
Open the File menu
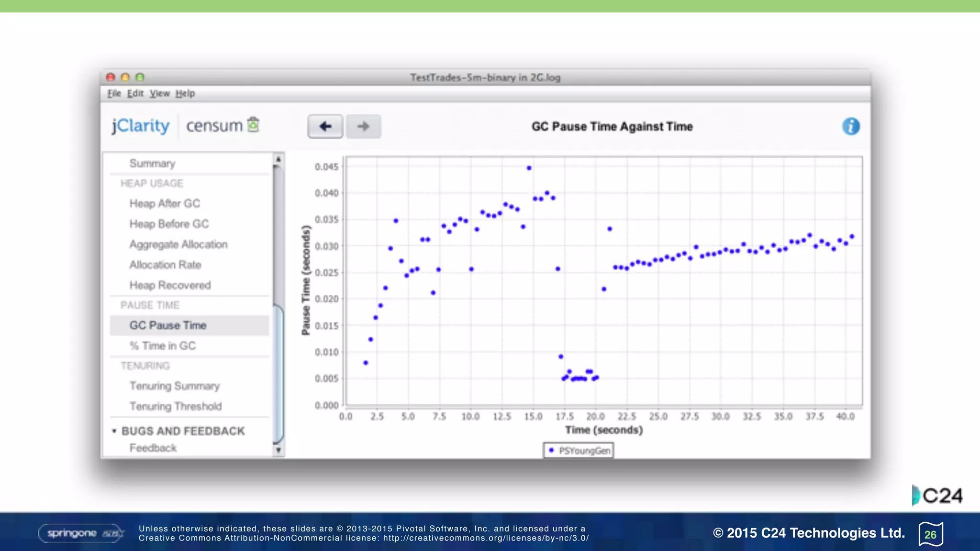(x=114, y=94)
